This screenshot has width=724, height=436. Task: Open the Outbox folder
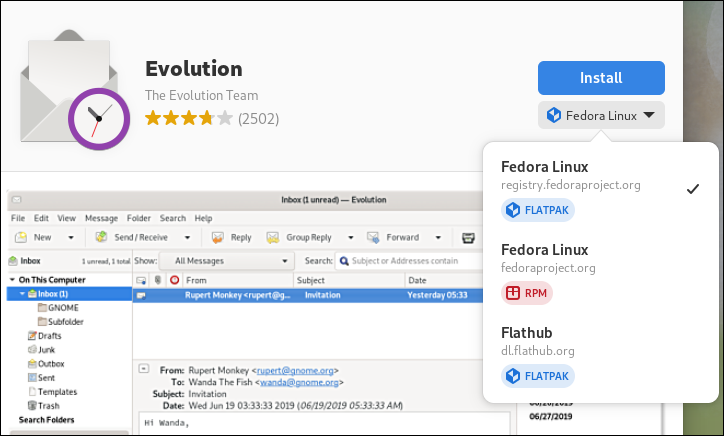pos(46,363)
